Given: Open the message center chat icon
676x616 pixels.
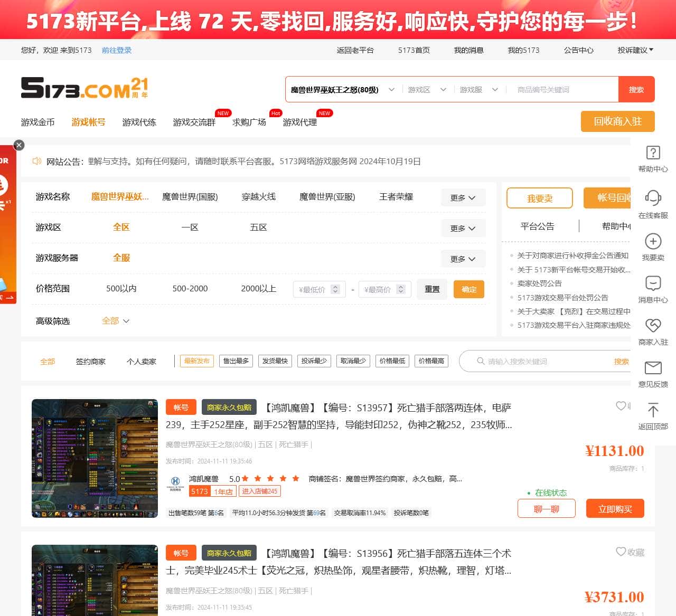Looking at the screenshot, I should (653, 283).
